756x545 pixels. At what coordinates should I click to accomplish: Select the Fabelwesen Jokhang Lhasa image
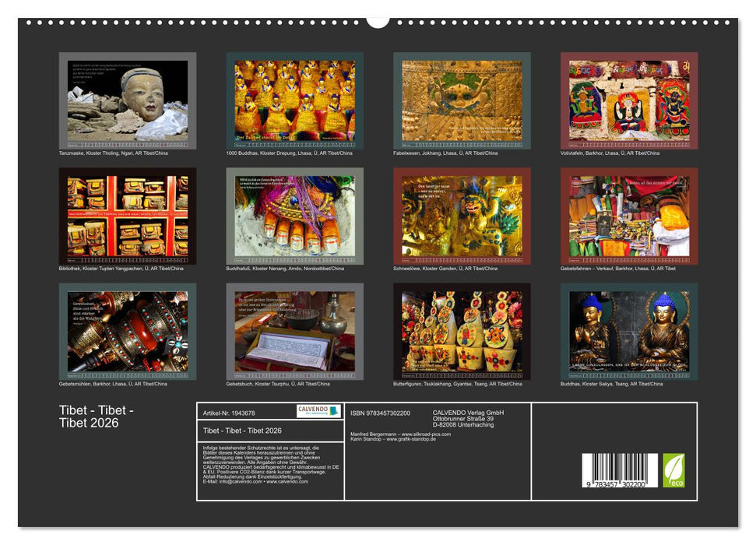coord(459,100)
